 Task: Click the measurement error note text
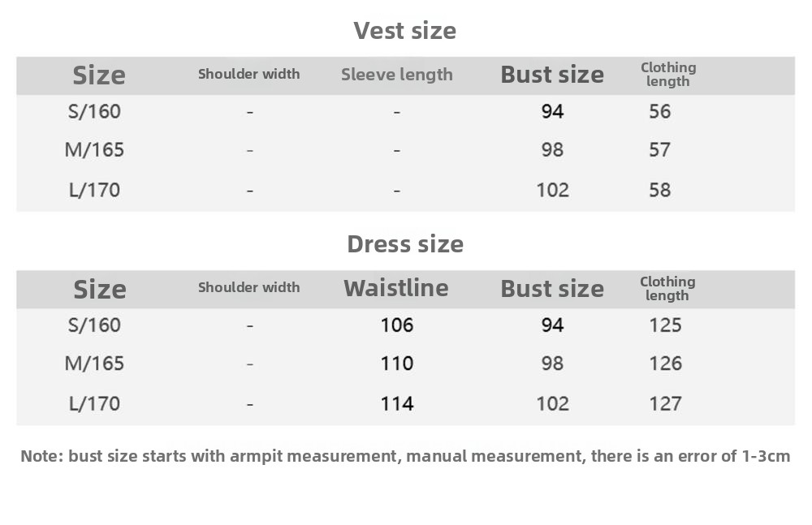tap(405, 456)
